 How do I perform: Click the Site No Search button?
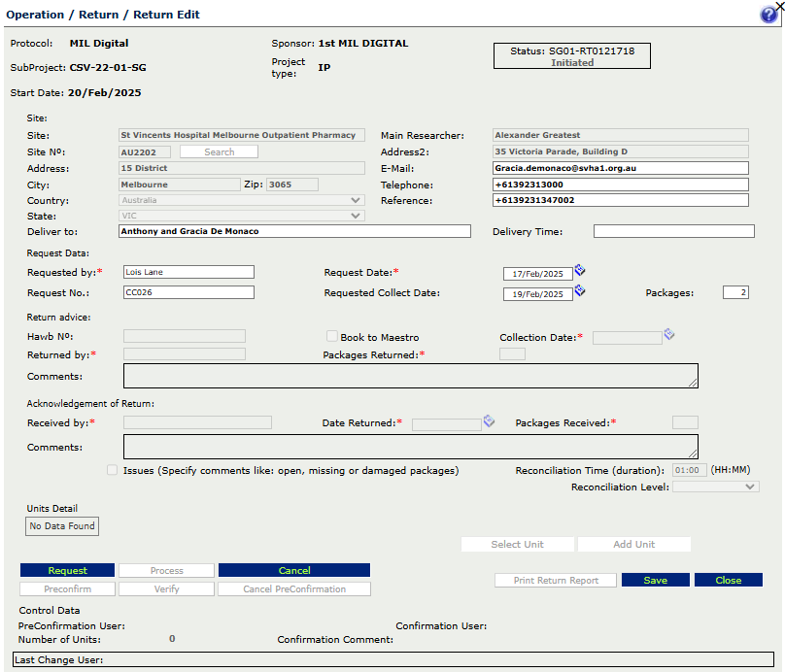click(x=220, y=151)
